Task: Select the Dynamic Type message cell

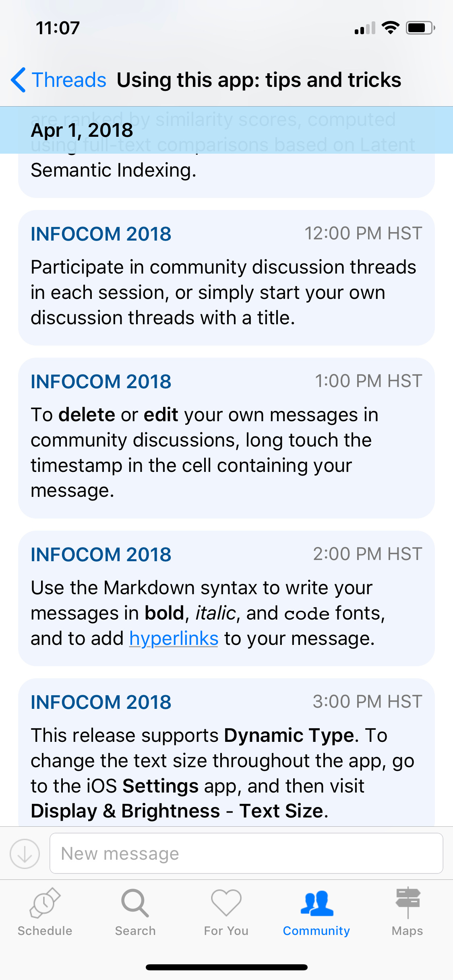Action: [226, 760]
